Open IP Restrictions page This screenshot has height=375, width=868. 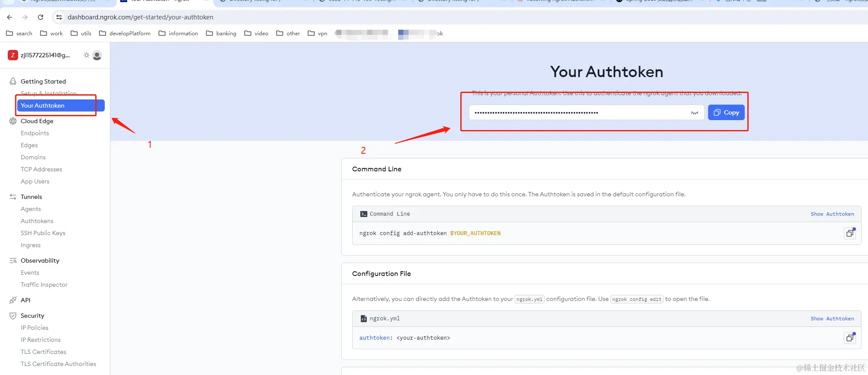(41, 340)
